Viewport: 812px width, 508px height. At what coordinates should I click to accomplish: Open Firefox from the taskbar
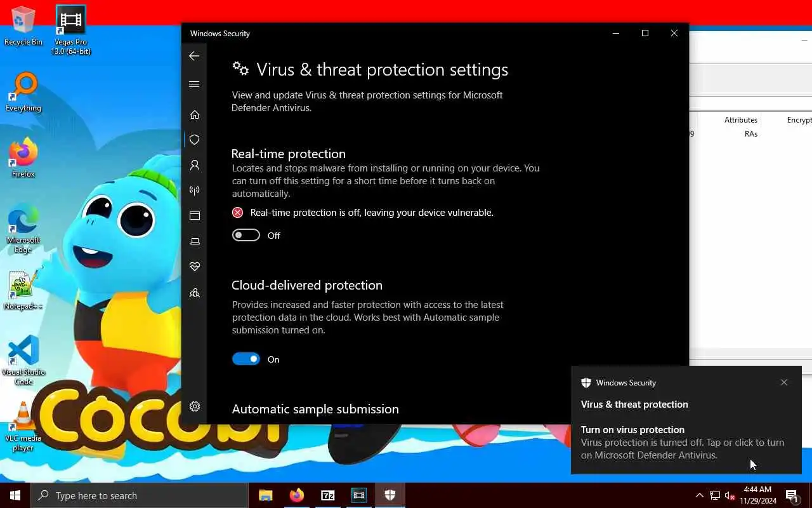click(x=296, y=495)
